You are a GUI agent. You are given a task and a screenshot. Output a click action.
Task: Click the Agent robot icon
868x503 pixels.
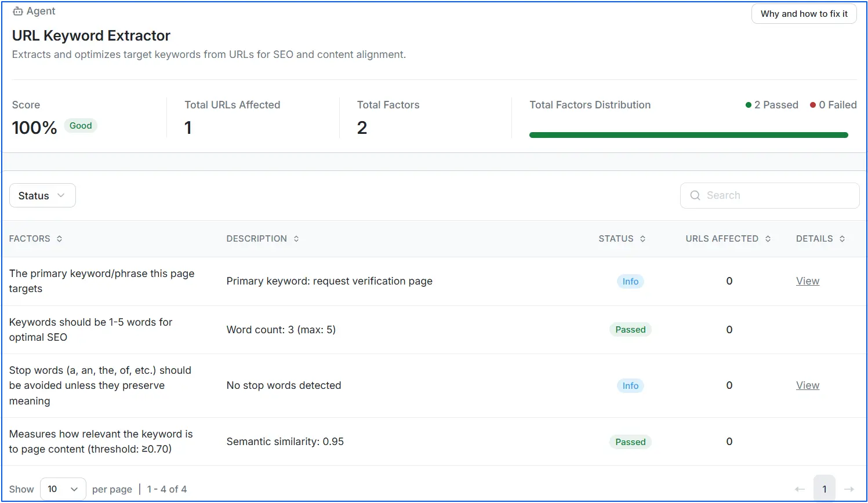pyautogui.click(x=18, y=12)
